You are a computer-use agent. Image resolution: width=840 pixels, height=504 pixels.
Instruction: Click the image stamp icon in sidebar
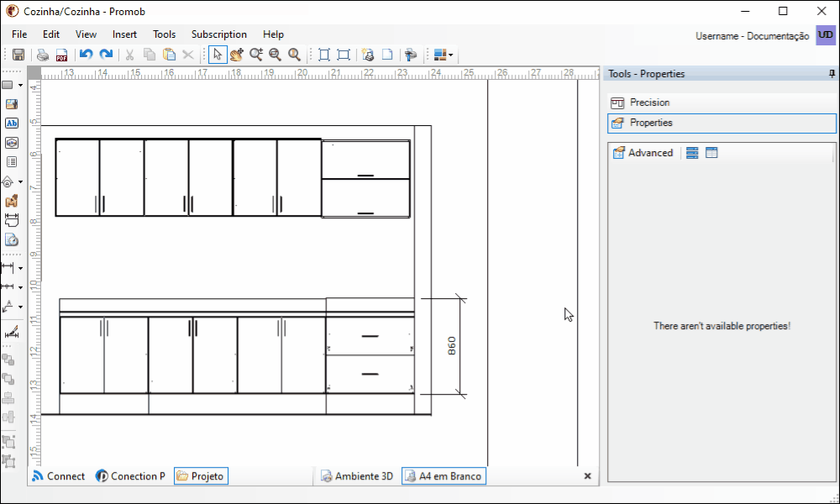pyautogui.click(x=11, y=143)
